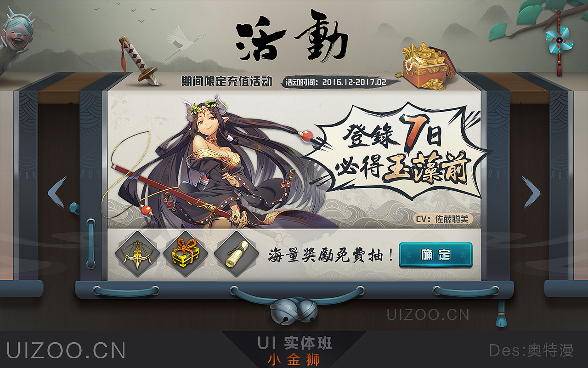
Task: Select the gold gift box reward
Action: point(185,255)
